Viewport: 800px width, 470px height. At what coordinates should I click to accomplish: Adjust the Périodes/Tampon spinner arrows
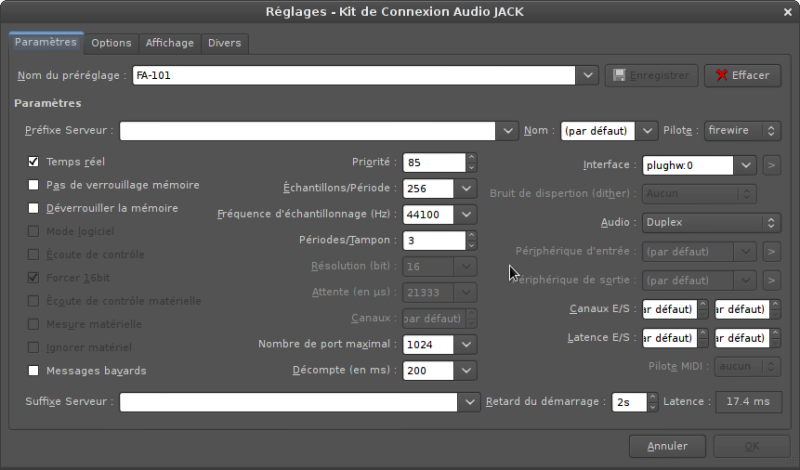click(471, 240)
